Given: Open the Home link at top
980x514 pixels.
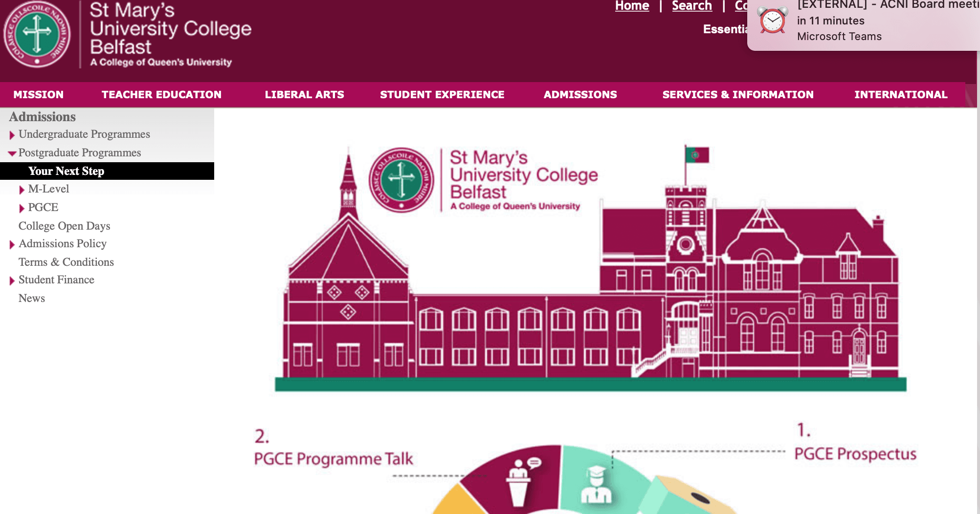Looking at the screenshot, I should [632, 6].
